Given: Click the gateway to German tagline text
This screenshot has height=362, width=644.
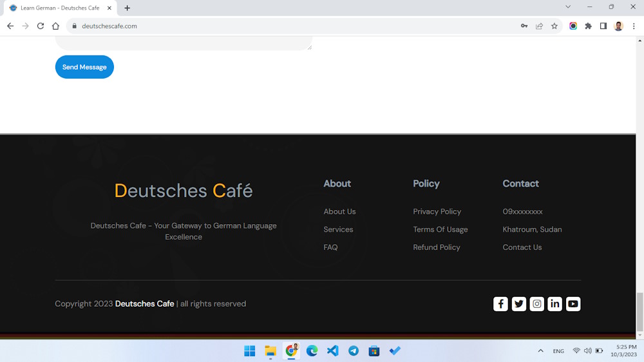Looking at the screenshot, I should point(183,231).
